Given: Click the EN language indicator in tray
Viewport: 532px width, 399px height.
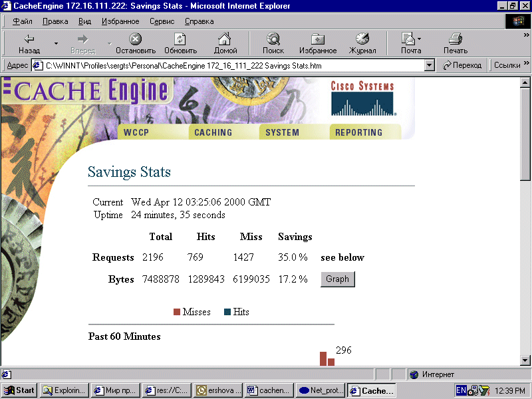Looking at the screenshot, I should point(461,390).
